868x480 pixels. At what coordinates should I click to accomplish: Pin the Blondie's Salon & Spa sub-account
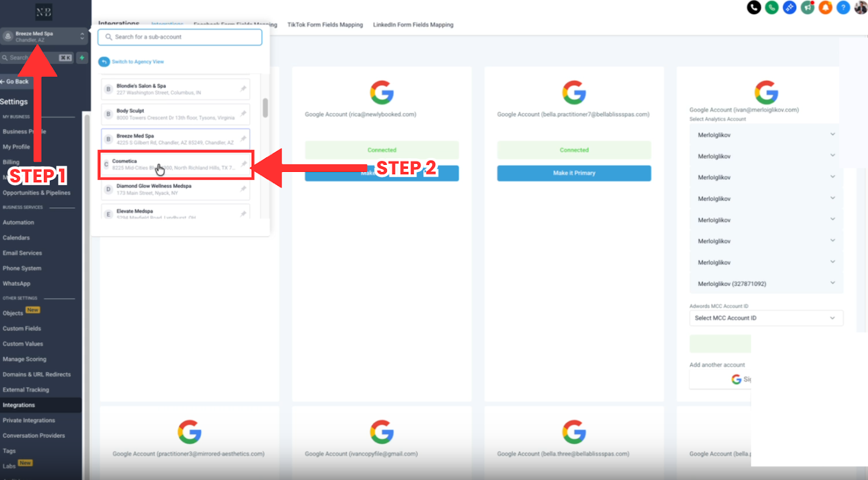tap(243, 89)
